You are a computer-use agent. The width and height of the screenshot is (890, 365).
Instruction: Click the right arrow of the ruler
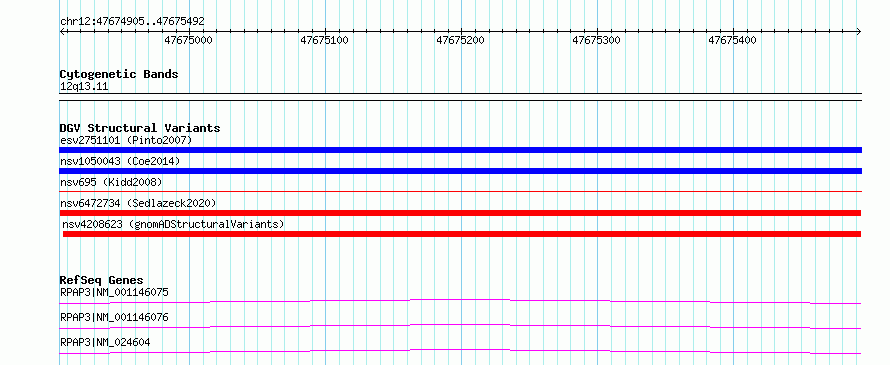(859, 31)
